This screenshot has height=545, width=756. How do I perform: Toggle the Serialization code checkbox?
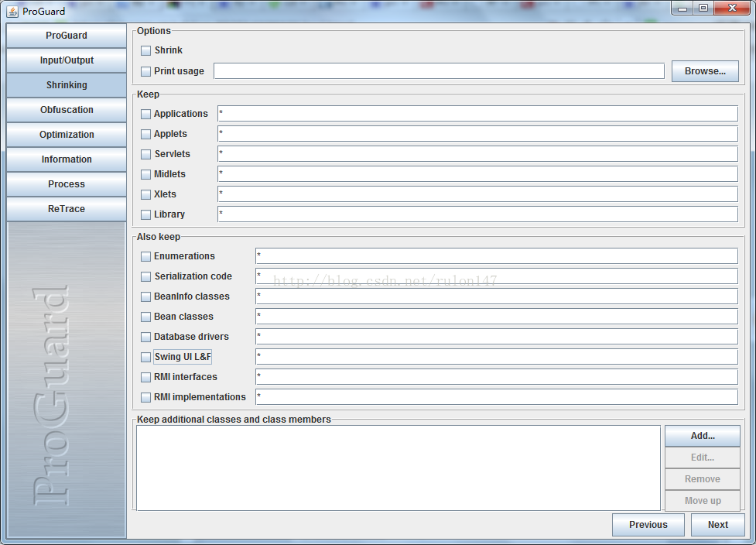(145, 276)
